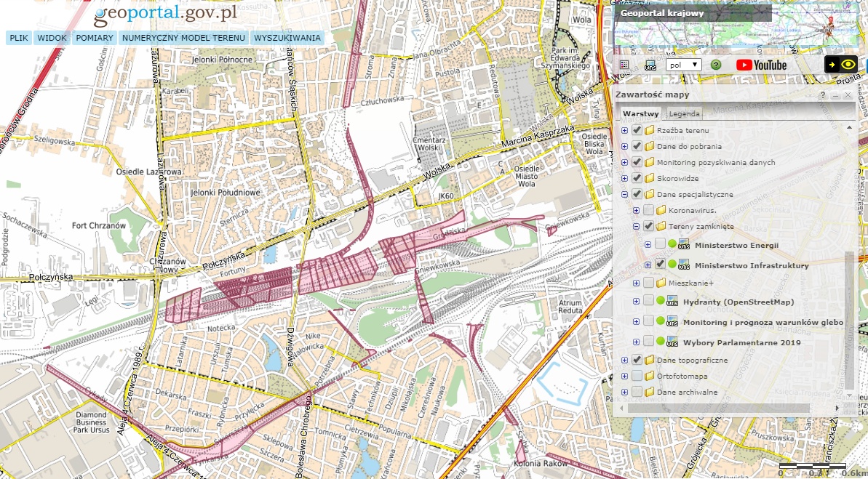Expand the Dane archiwalne group
The height and width of the screenshot is (479, 868).
pos(624,393)
